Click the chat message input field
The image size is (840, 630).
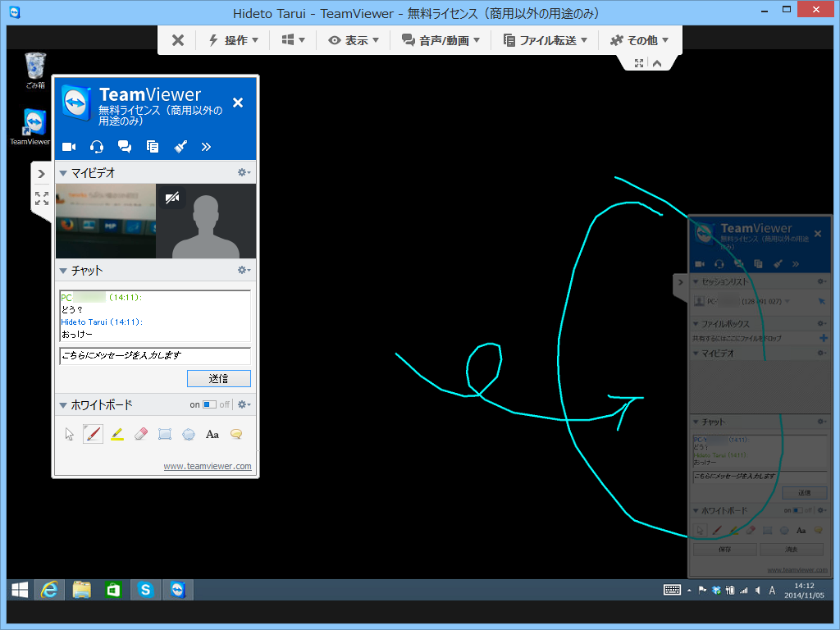coord(155,356)
